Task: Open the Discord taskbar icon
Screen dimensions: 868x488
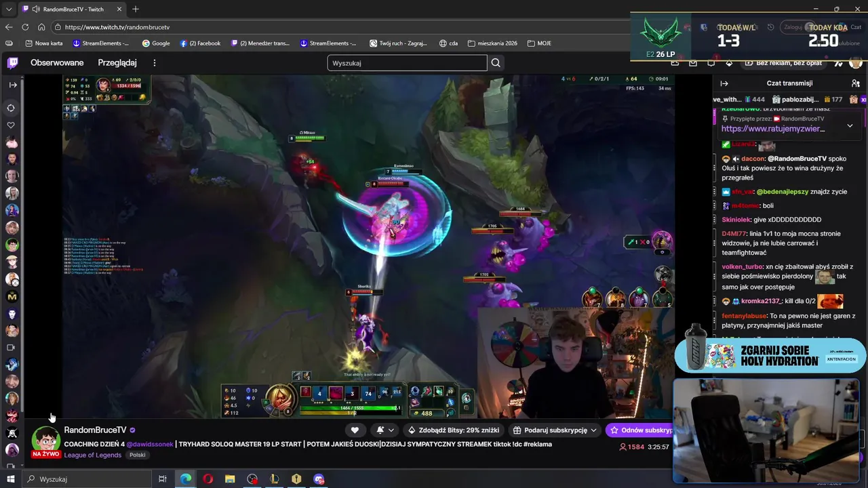Action: [x=319, y=479]
